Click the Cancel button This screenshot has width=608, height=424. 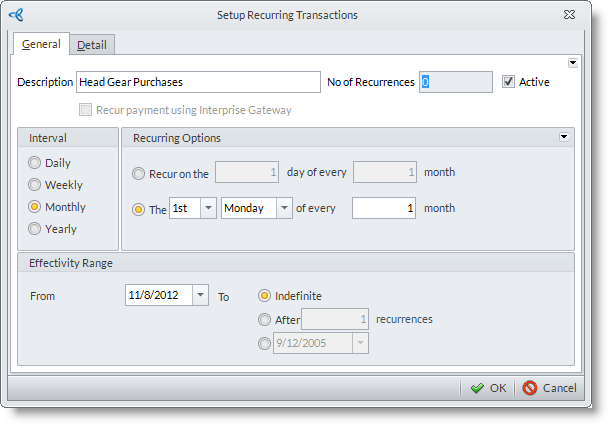(x=549, y=388)
